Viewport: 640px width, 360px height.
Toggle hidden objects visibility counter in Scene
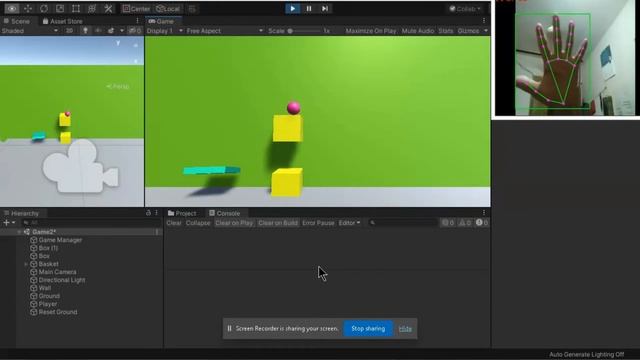[135, 31]
